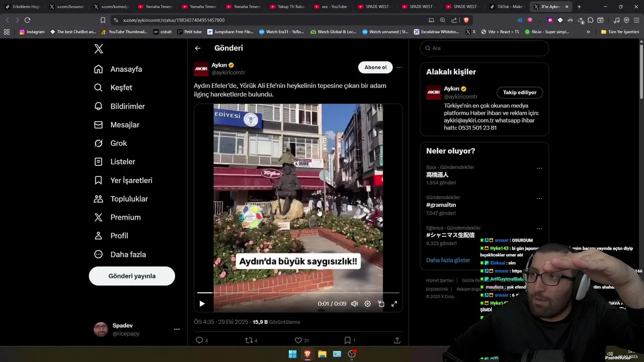
Task: Toggle picture-in-picture for video
Action: [381, 304]
